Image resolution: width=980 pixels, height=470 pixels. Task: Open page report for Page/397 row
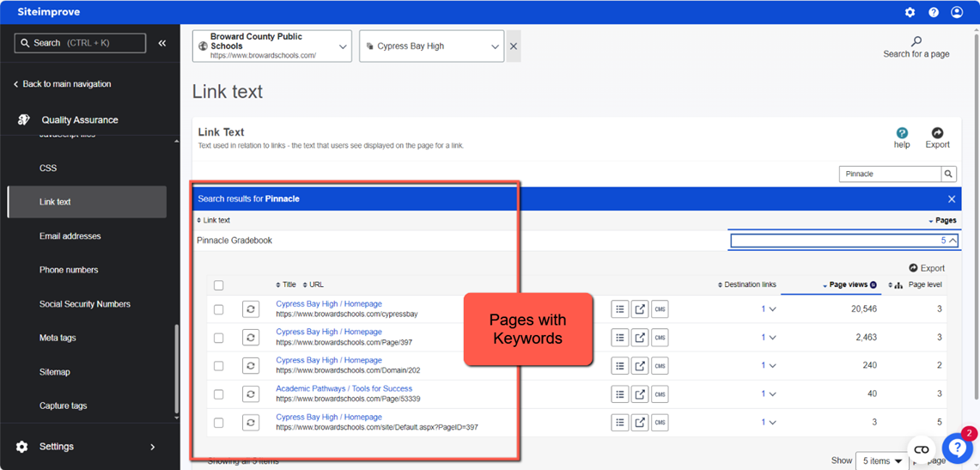619,337
